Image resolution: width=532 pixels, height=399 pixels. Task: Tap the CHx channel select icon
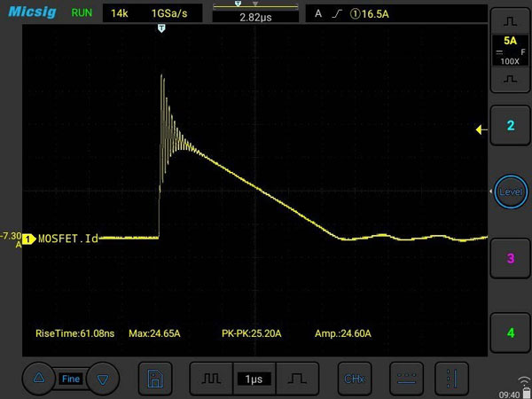click(353, 379)
